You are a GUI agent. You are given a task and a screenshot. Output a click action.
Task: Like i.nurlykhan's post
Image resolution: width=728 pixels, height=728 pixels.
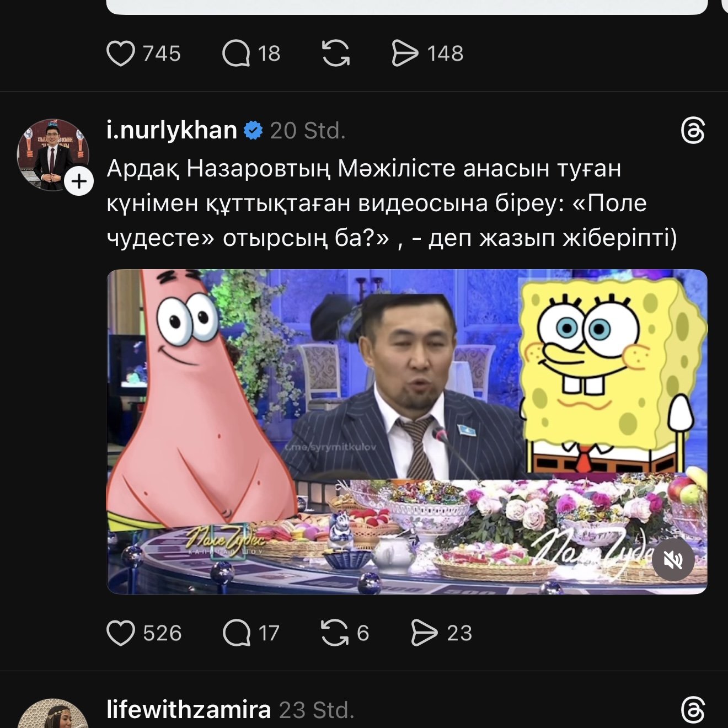pyautogui.click(x=121, y=633)
